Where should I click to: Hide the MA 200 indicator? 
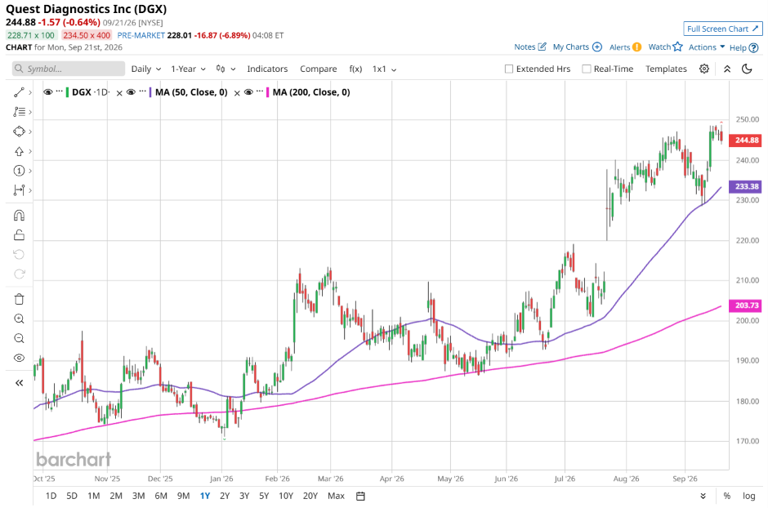click(248, 92)
